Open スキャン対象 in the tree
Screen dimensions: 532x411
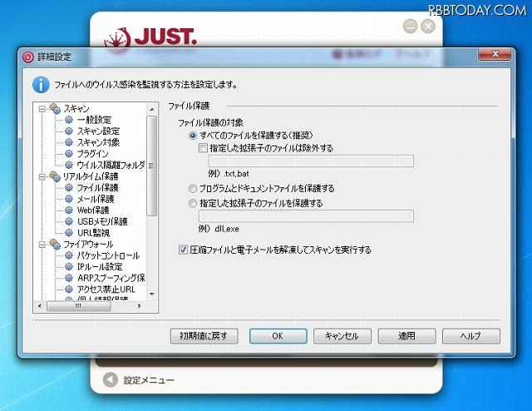click(98, 142)
